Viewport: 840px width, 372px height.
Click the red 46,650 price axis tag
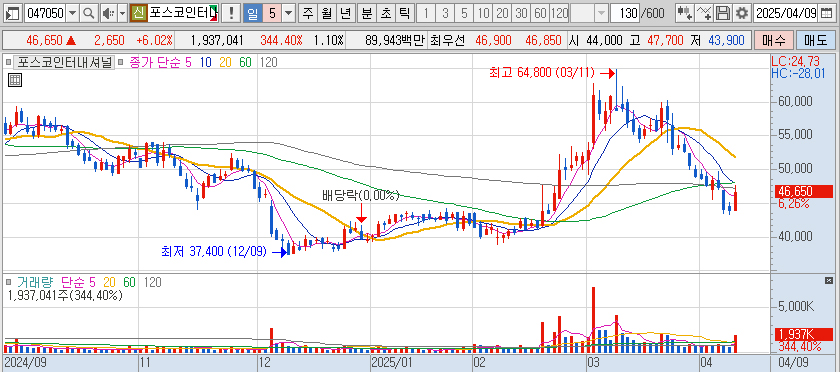[x=804, y=191]
